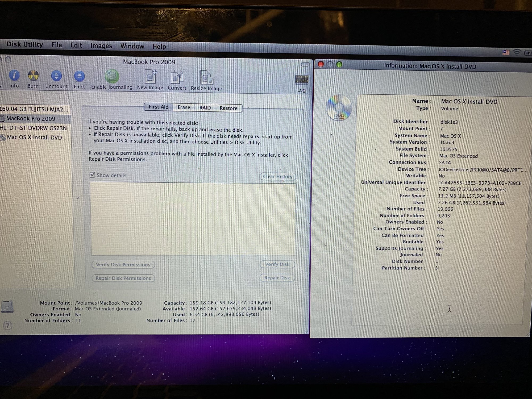The height and width of the screenshot is (399, 532).
Task: Open the File menu
Action: pyautogui.click(x=57, y=45)
